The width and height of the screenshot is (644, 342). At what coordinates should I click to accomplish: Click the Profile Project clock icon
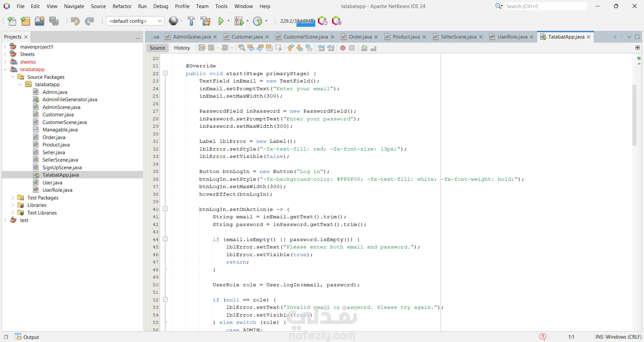tap(258, 21)
